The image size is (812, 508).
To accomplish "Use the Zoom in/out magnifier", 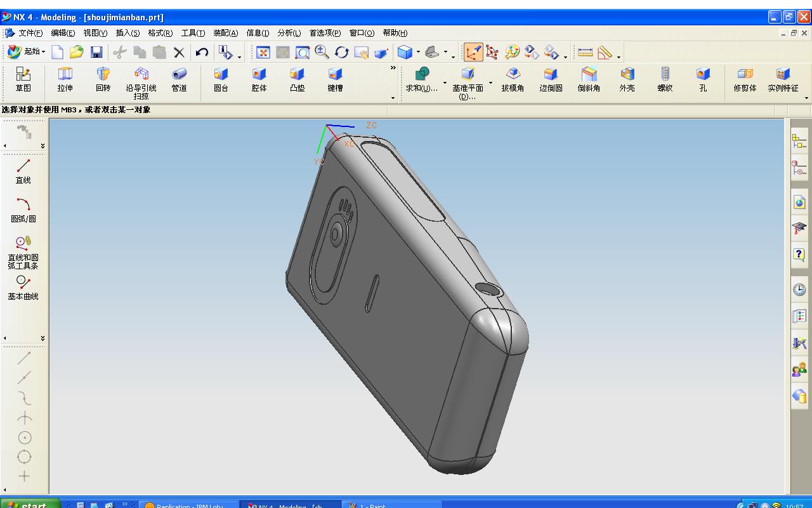I will tap(322, 53).
